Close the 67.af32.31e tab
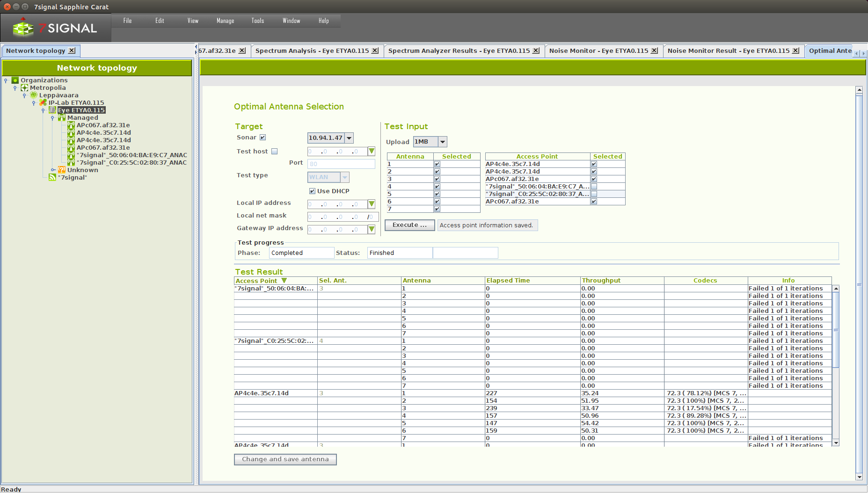Image resolution: width=868 pixels, height=493 pixels. coord(242,51)
